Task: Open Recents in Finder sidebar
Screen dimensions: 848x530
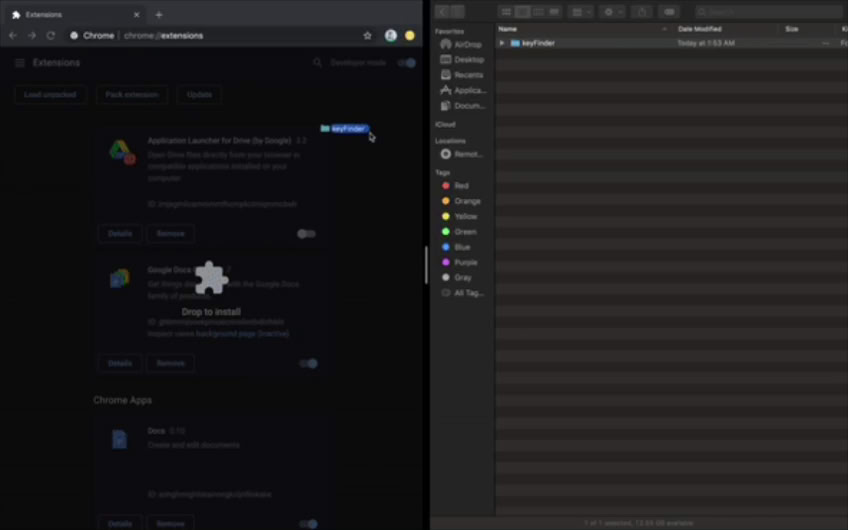Action: coord(462,75)
